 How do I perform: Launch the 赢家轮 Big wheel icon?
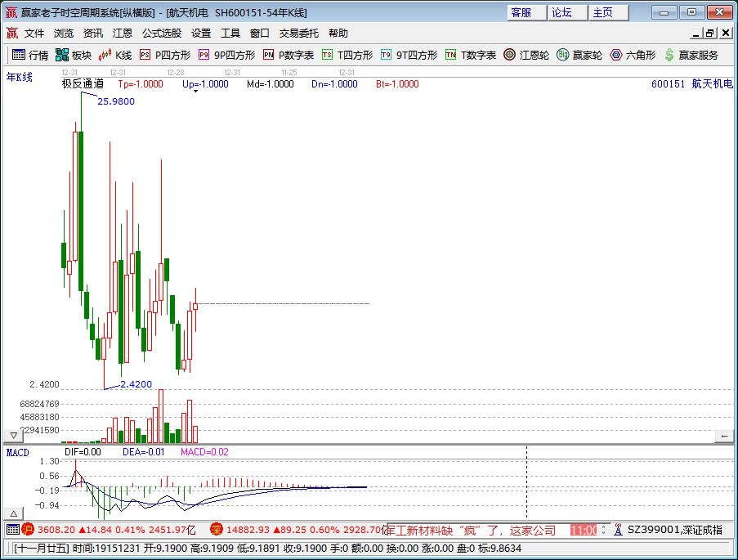coord(562,55)
